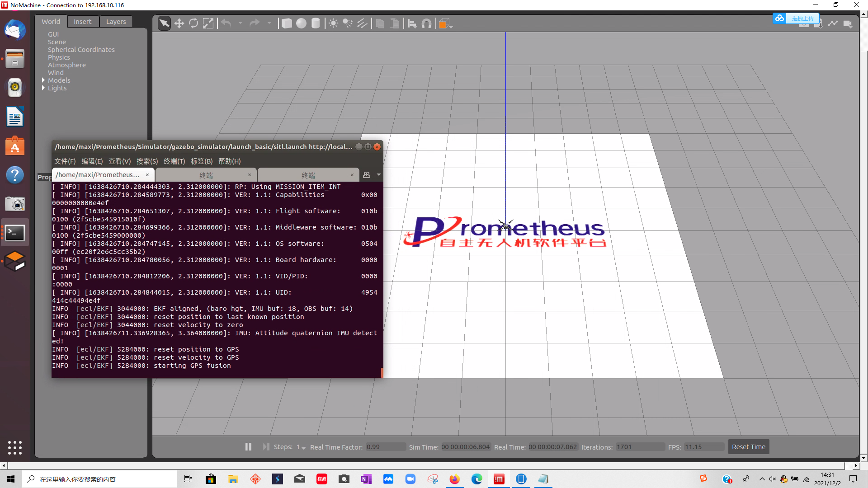The height and width of the screenshot is (488, 868).
Task: Add a spot light
Action: pyautogui.click(x=348, y=23)
